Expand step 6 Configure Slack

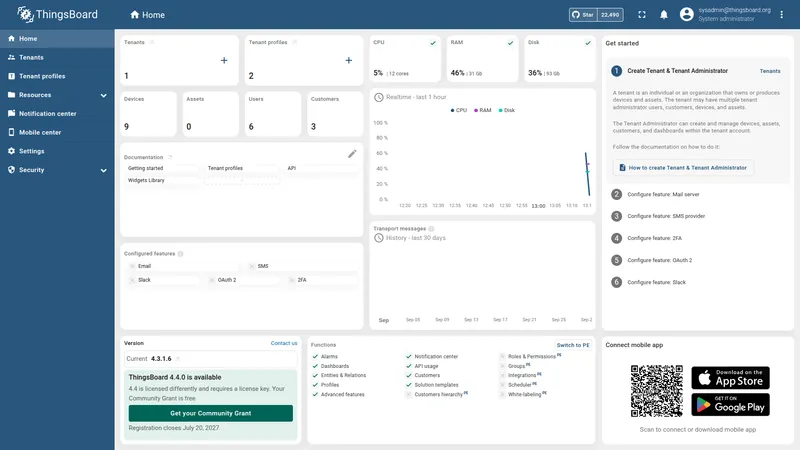pyautogui.click(x=648, y=282)
